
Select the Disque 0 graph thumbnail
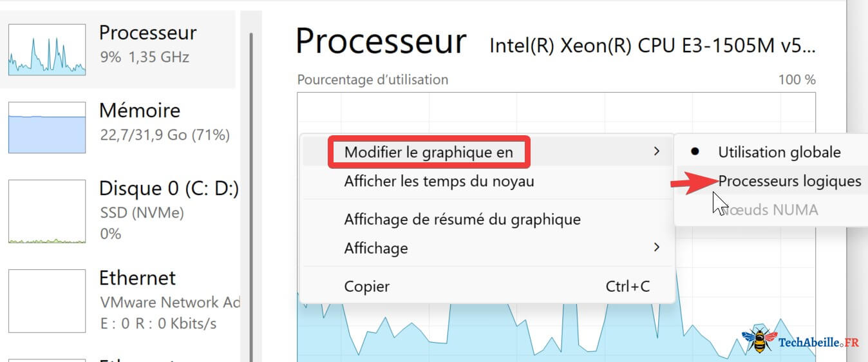(x=47, y=211)
